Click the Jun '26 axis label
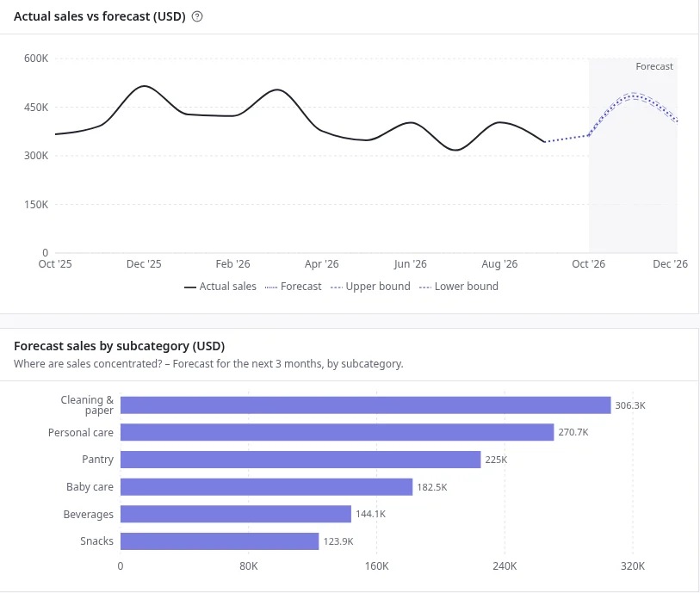This screenshot has height=593, width=700. point(410,264)
